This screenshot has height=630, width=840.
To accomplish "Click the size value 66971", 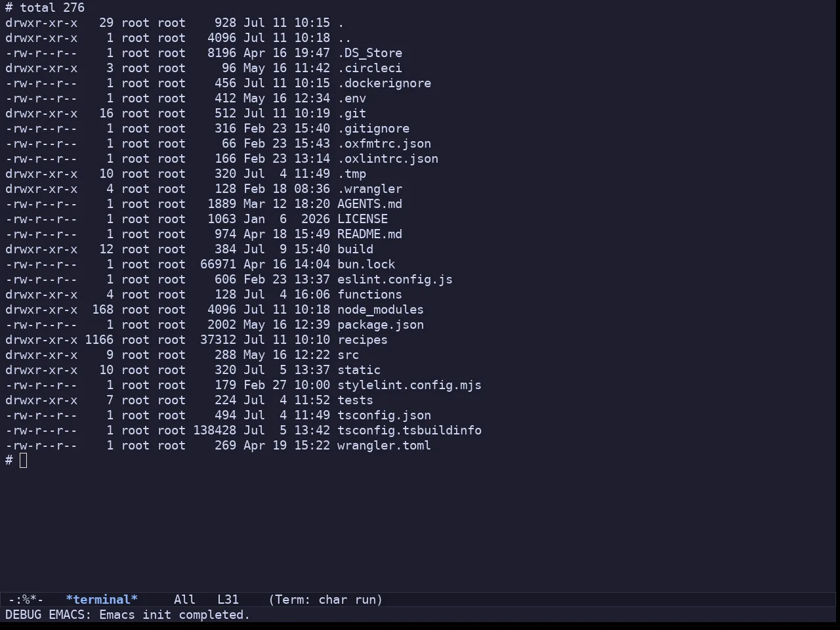I will pyautogui.click(x=218, y=264).
